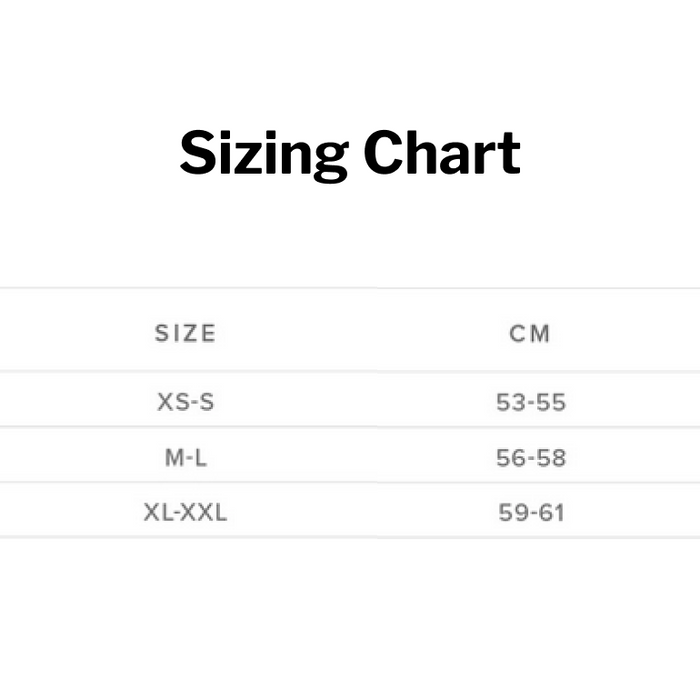Click the divider line under the header row
The image size is (700, 700).
[x=350, y=372]
